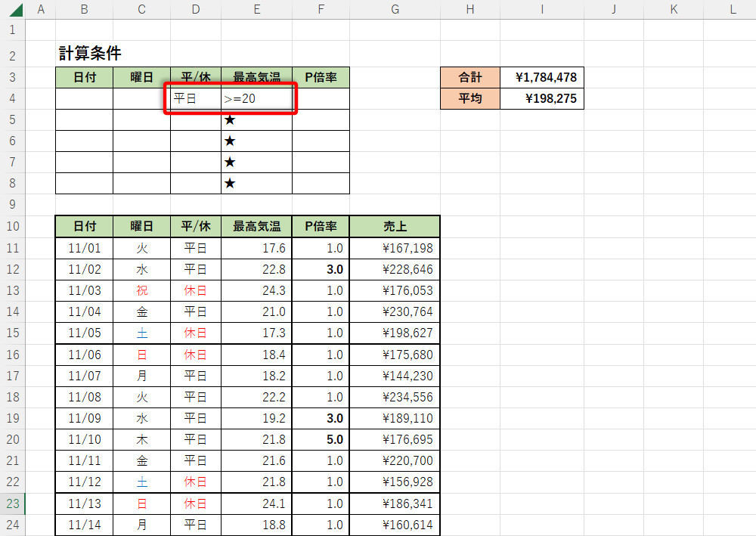
Task: Click the 平均 average value ¥198,275
Action: point(541,99)
